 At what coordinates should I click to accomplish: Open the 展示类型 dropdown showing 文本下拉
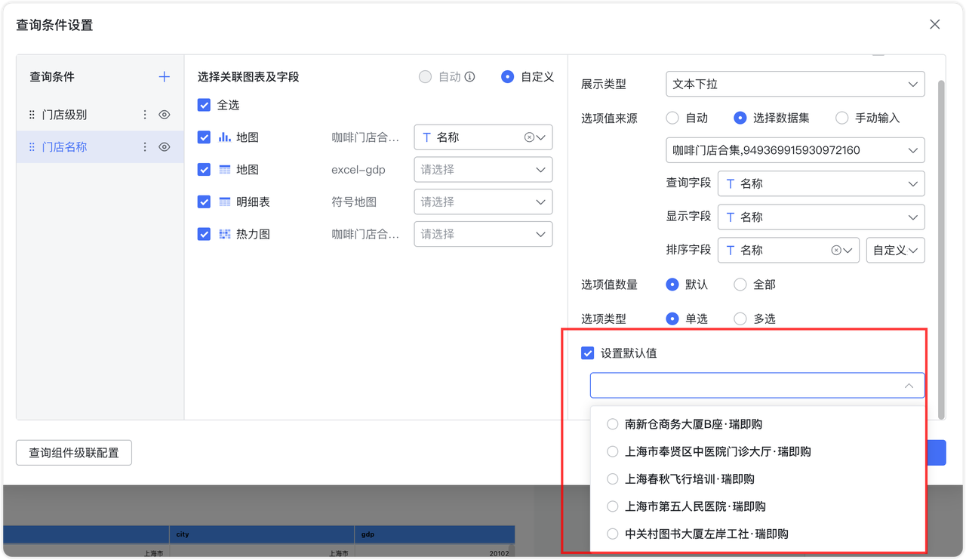(x=795, y=84)
